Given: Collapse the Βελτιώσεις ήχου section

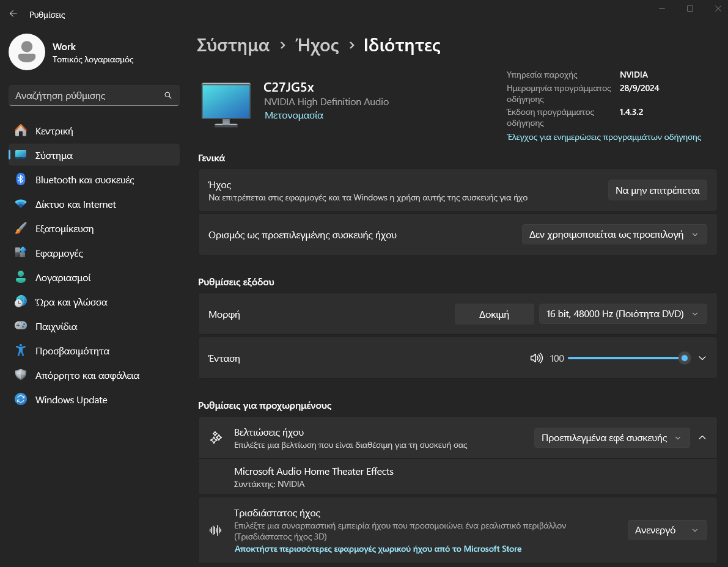Looking at the screenshot, I should pos(702,437).
